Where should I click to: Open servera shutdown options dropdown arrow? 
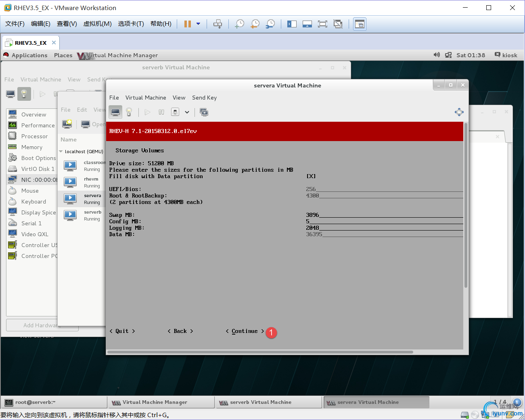point(187,112)
